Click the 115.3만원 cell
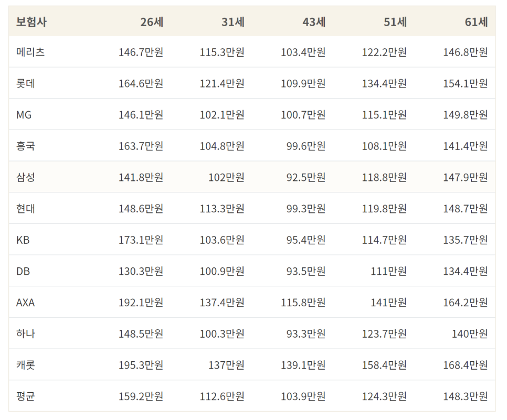This screenshot has width=507, height=420. [222, 52]
